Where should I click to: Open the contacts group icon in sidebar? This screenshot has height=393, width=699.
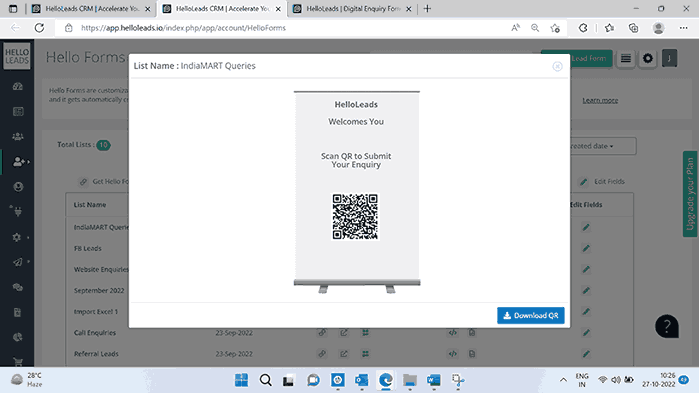18,136
